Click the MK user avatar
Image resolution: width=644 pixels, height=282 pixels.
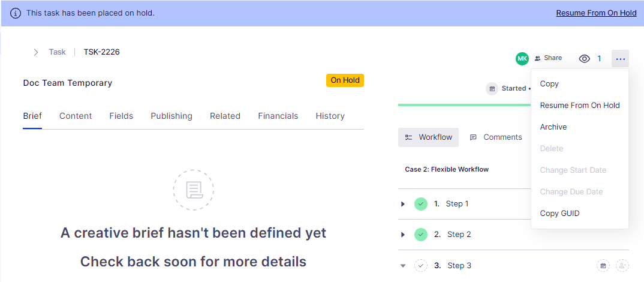click(522, 59)
